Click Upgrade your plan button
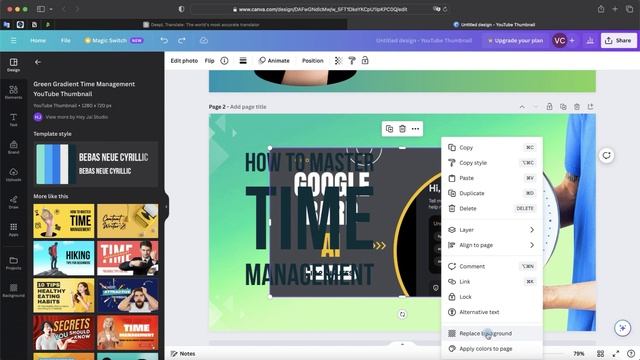Viewport: 640px width, 360px height. click(x=515, y=40)
